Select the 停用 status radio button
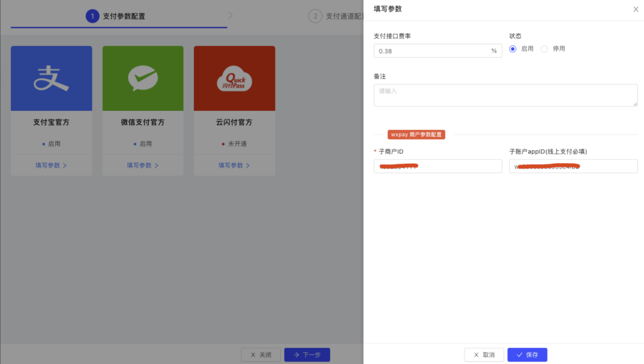The height and width of the screenshot is (364, 644). coord(544,49)
